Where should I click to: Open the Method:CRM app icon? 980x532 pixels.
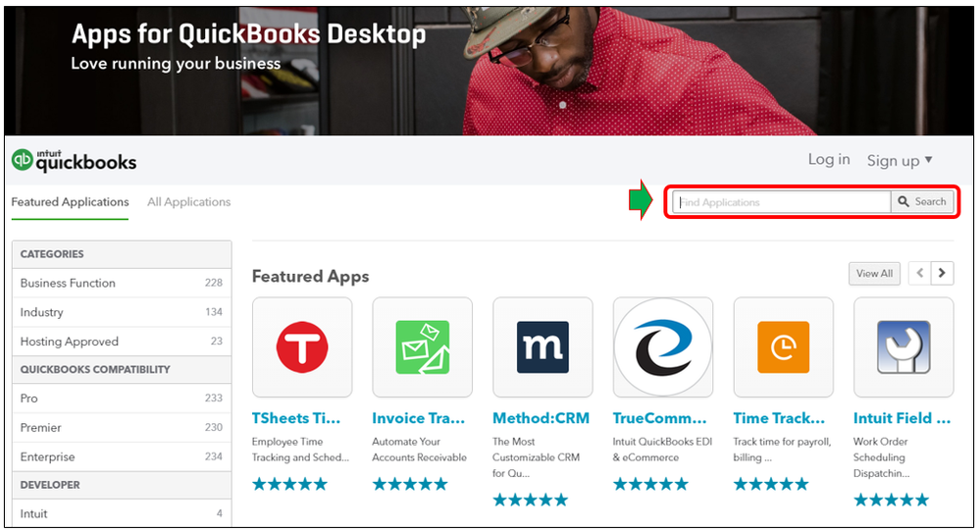542,346
